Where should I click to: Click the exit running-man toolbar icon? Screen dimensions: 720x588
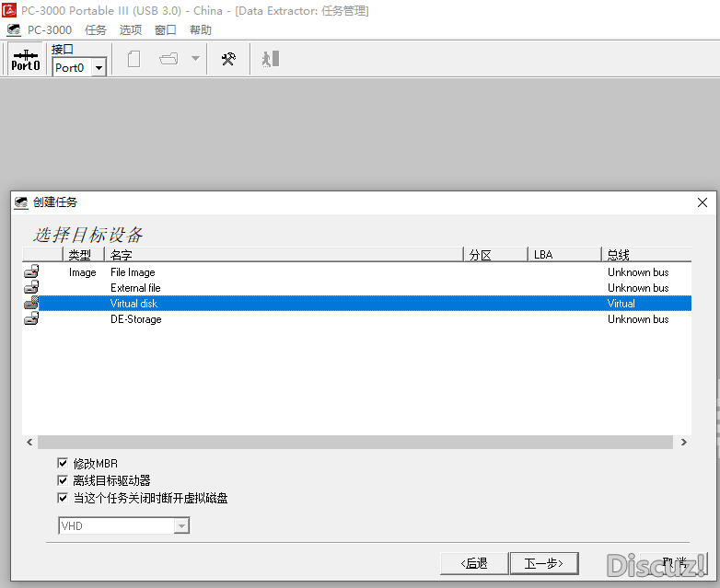tap(271, 59)
